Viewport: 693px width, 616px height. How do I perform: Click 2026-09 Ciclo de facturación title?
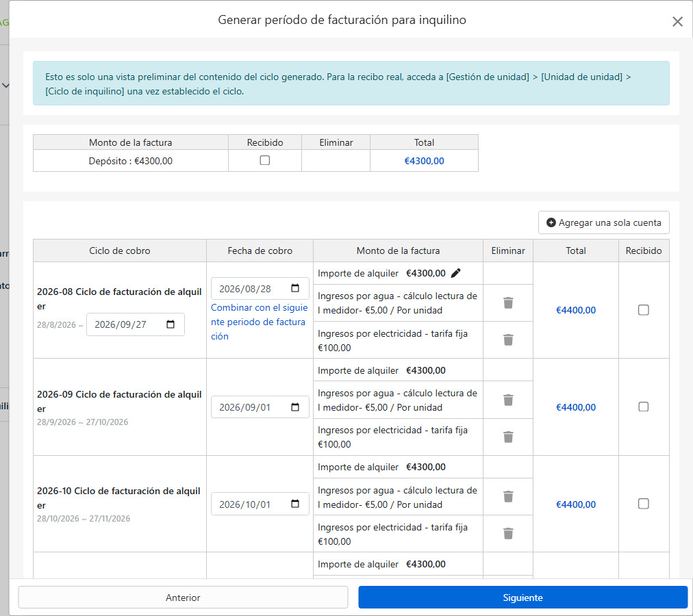(119, 401)
